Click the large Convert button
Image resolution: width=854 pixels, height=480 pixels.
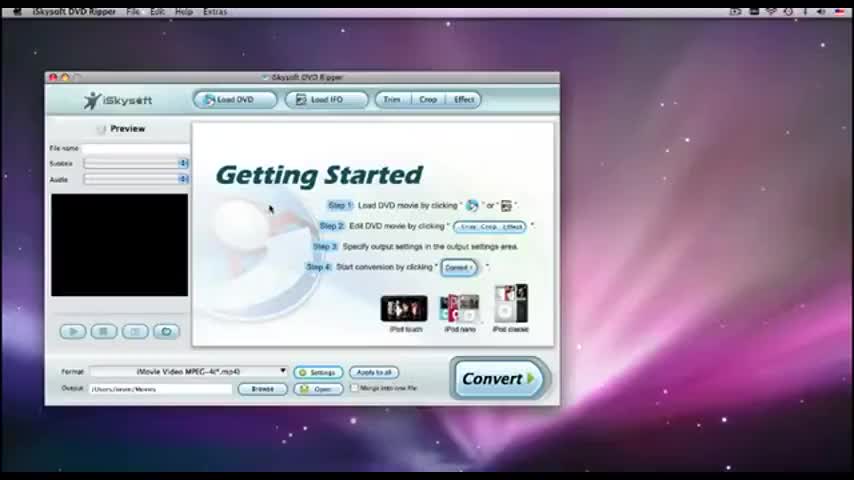[x=498, y=379]
